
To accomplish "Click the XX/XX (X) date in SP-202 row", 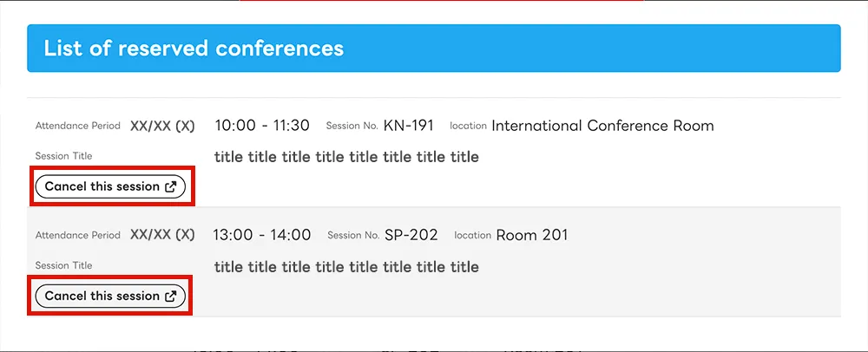I will point(162,235).
